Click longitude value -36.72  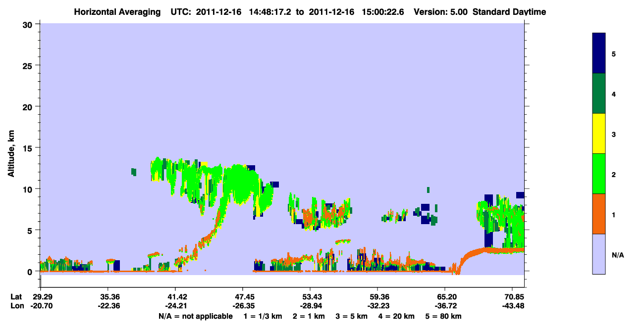pyautogui.click(x=445, y=306)
